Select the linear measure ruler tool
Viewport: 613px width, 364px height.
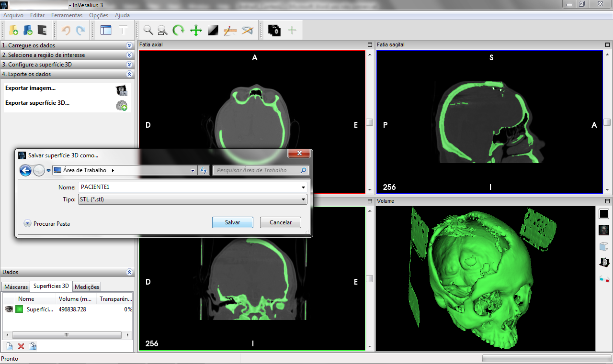(x=230, y=31)
